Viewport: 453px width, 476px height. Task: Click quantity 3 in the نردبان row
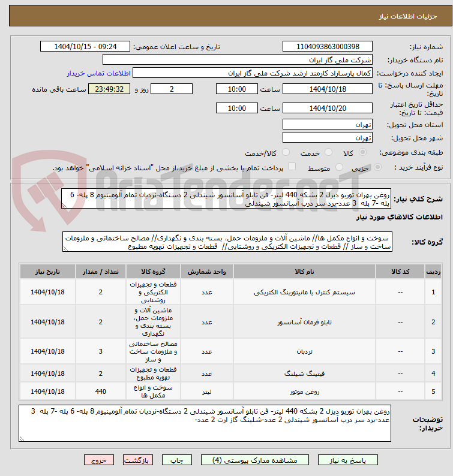click(x=101, y=351)
